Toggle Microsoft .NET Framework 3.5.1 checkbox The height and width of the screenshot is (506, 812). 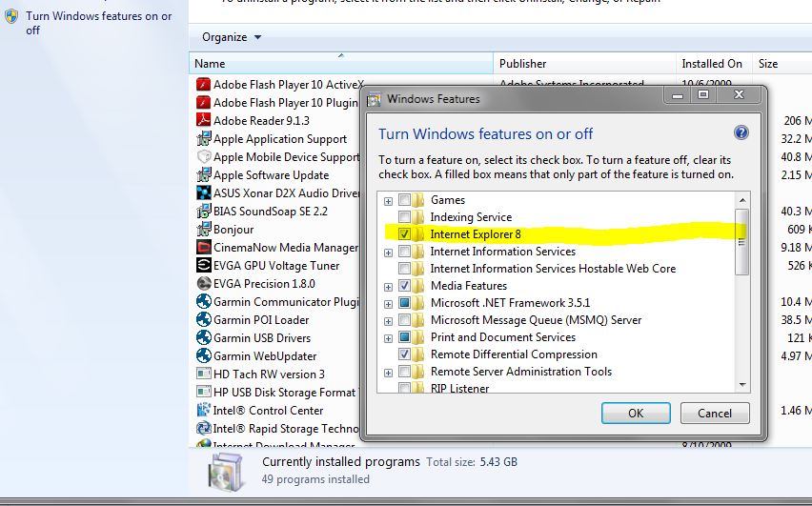point(404,302)
